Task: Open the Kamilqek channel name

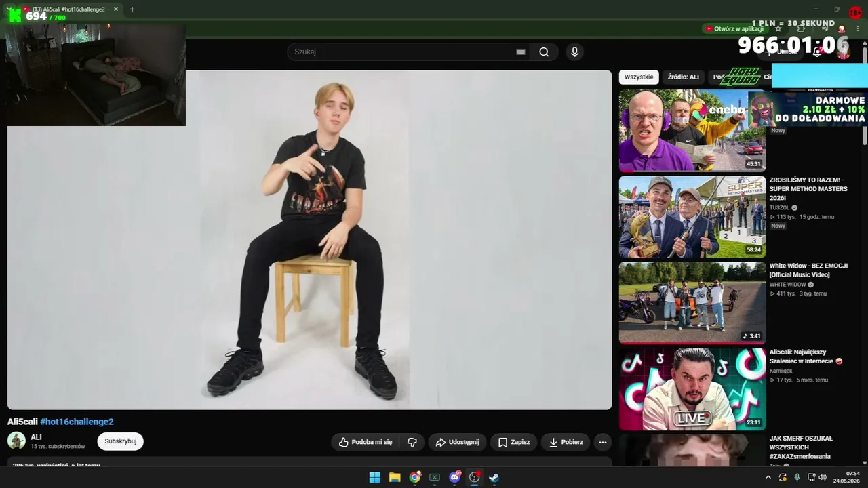Action: point(781,371)
